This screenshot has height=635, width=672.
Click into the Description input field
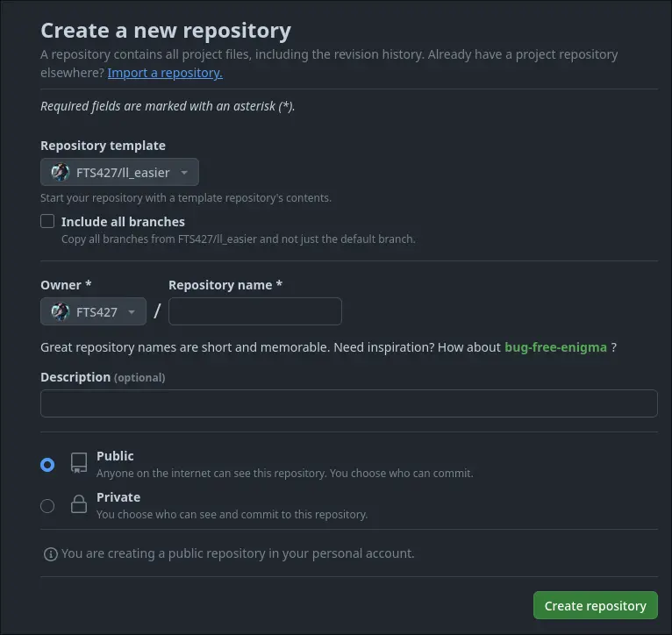[x=348, y=403]
